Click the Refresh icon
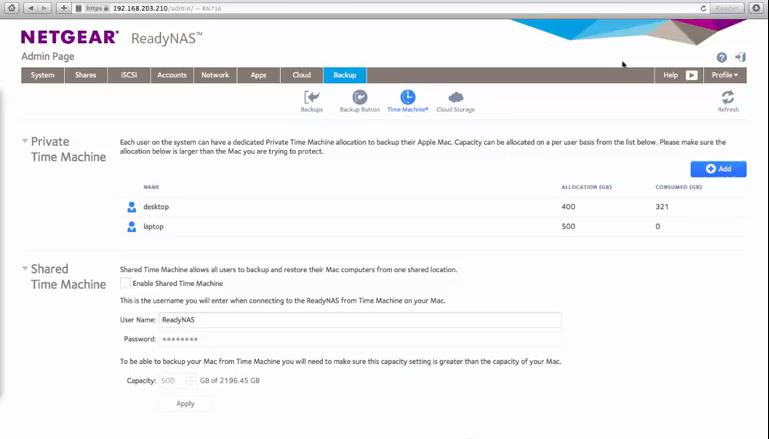Screen dimensions: 769x439 [728, 98]
